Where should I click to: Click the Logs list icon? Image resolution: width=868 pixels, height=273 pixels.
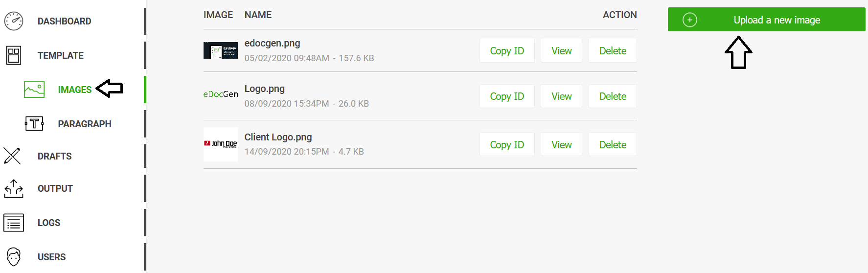tap(14, 223)
